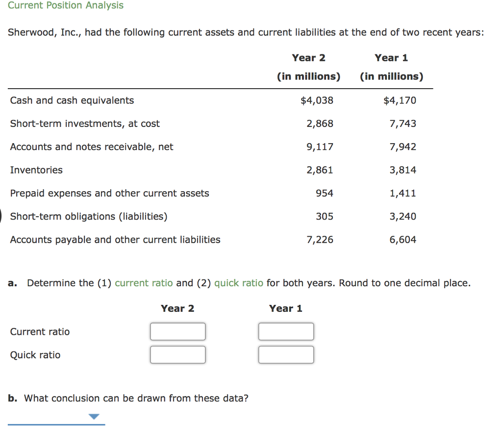Click inside the Year 2 Quick ratio input box
This screenshot has width=502, height=448.
tap(177, 354)
